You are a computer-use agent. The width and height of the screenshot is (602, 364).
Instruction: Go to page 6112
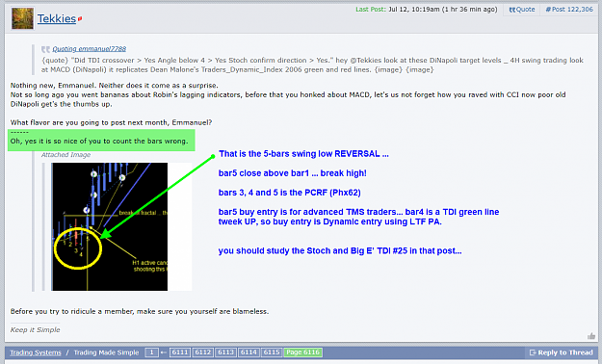[x=202, y=352]
